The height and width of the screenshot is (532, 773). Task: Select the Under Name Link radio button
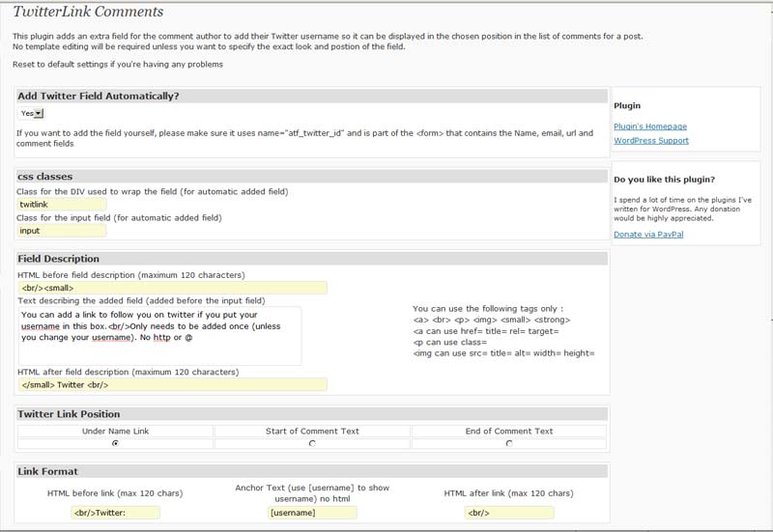[116, 443]
